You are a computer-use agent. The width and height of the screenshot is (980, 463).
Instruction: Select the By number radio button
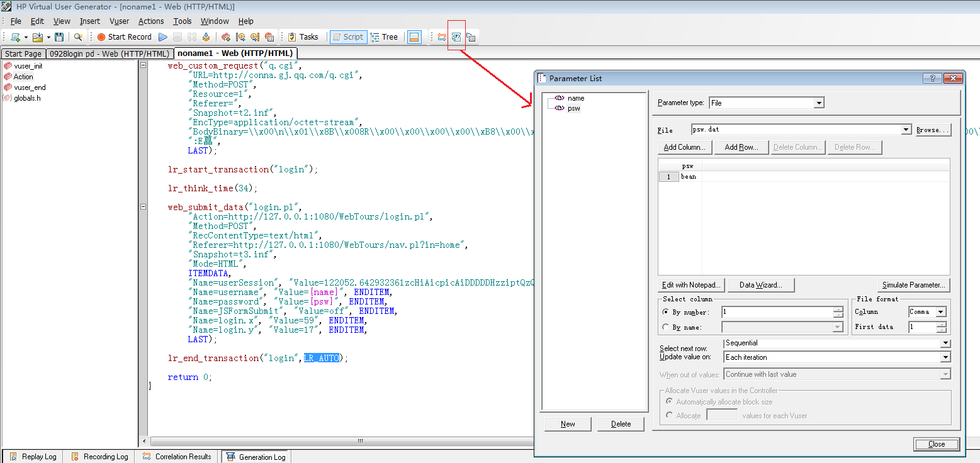tap(666, 312)
